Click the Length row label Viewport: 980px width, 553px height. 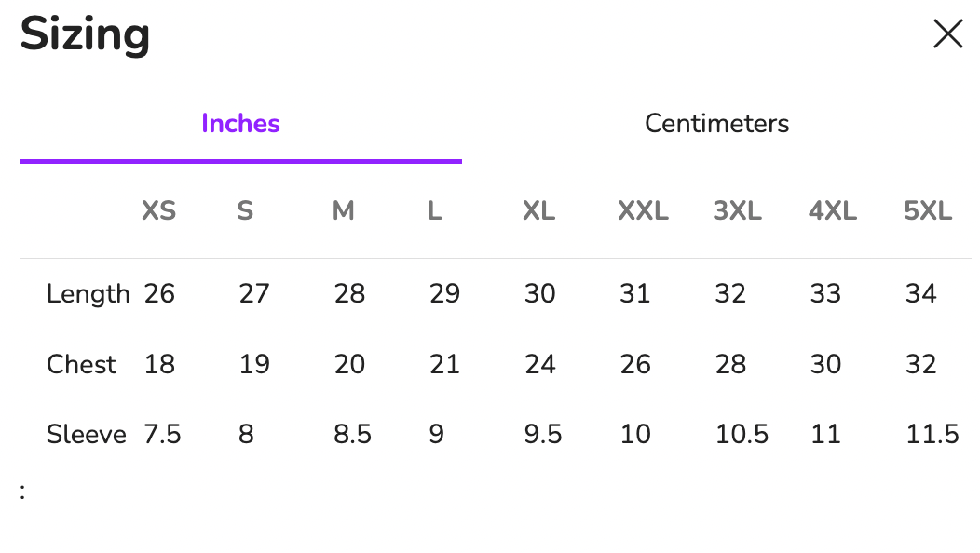(88, 293)
